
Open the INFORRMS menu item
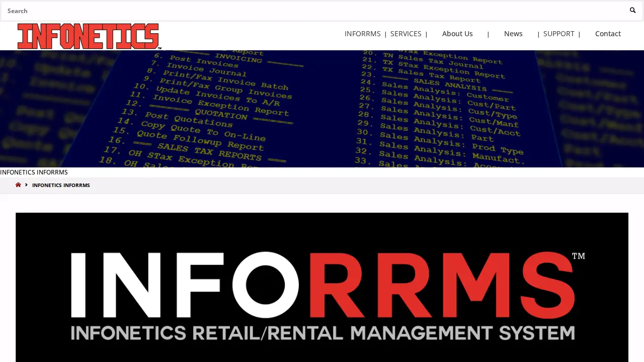click(x=362, y=34)
